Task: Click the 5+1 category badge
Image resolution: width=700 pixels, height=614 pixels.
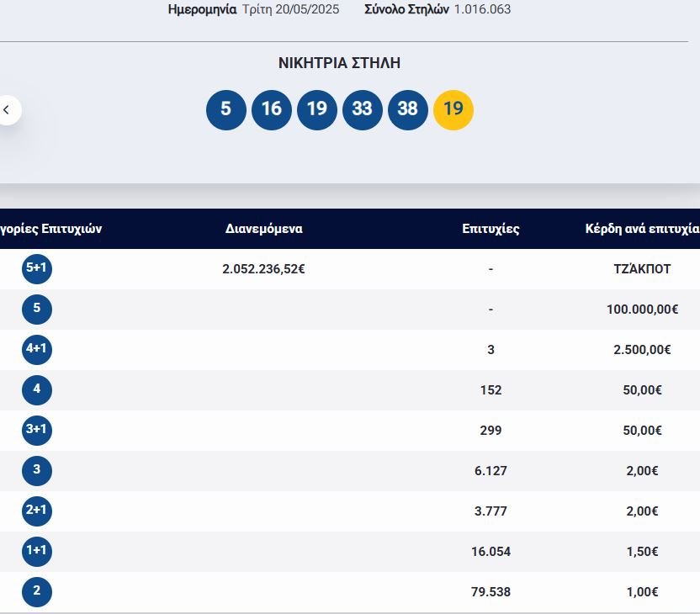Action: point(36,269)
